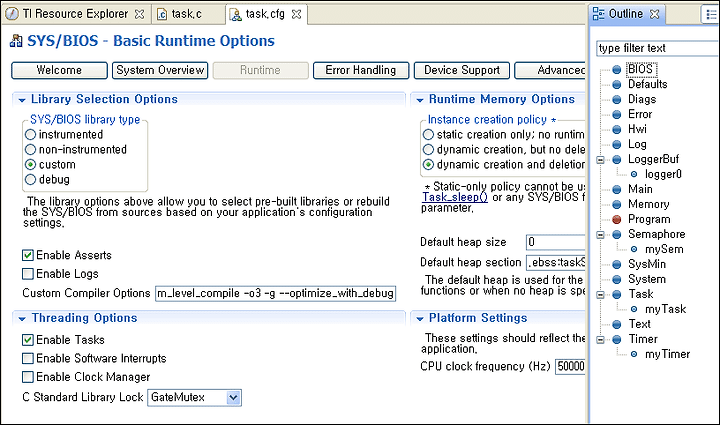Click the Timer module icon in Outline

(617, 339)
